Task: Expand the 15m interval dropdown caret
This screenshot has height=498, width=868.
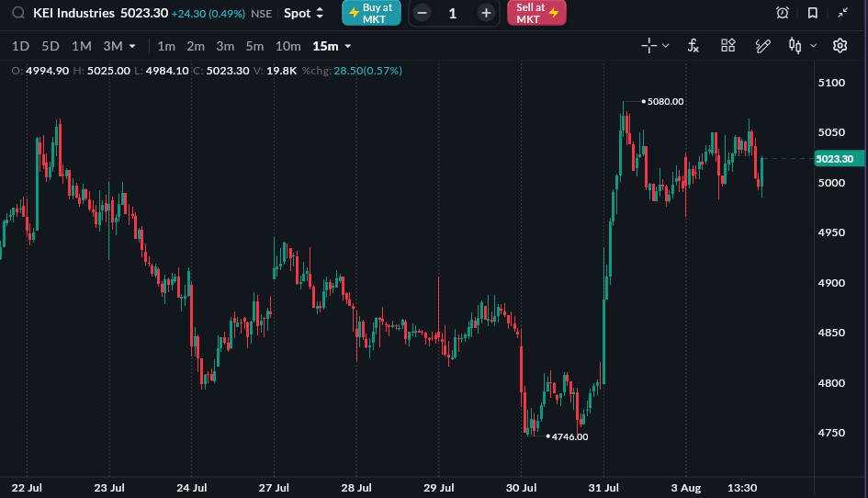Action: coord(347,47)
